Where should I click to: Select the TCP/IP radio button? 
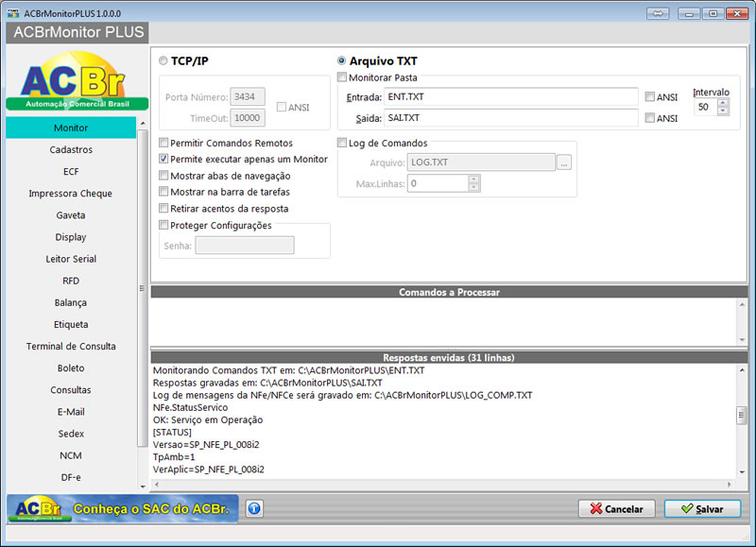[163, 60]
